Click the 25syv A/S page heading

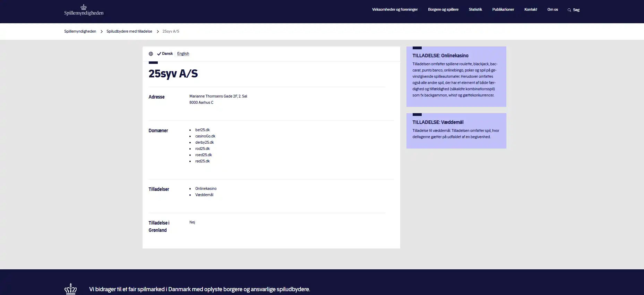(173, 74)
